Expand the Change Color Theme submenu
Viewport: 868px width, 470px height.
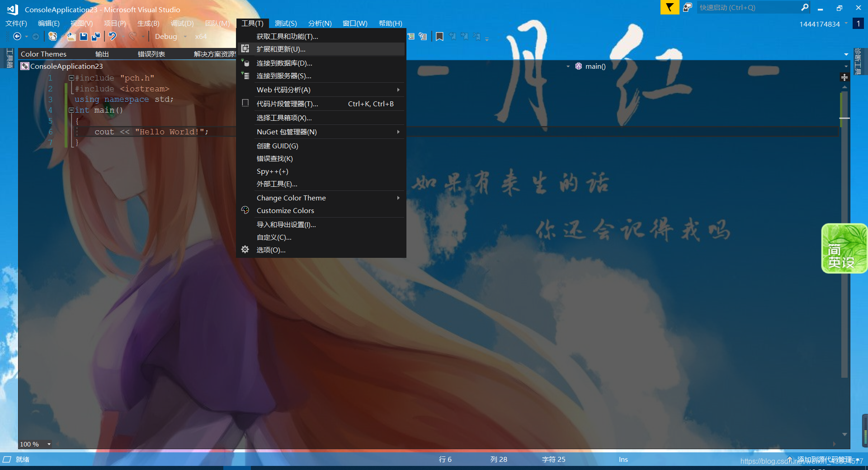tap(398, 198)
